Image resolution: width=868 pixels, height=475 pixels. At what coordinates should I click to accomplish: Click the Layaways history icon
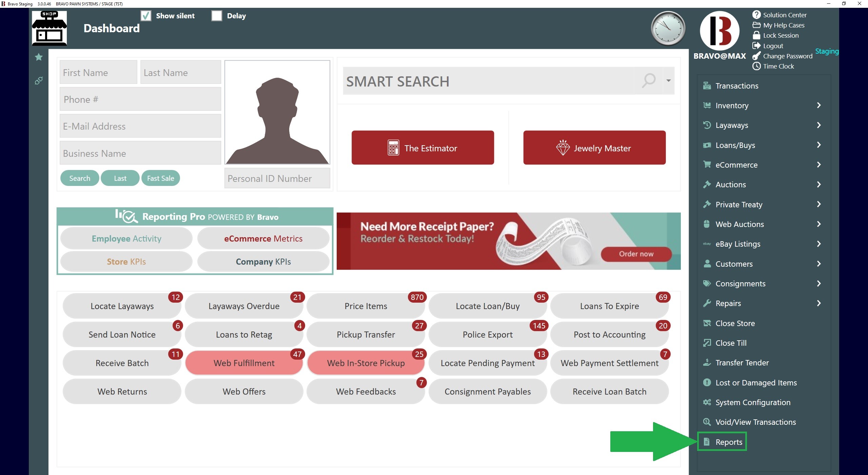[x=707, y=125]
